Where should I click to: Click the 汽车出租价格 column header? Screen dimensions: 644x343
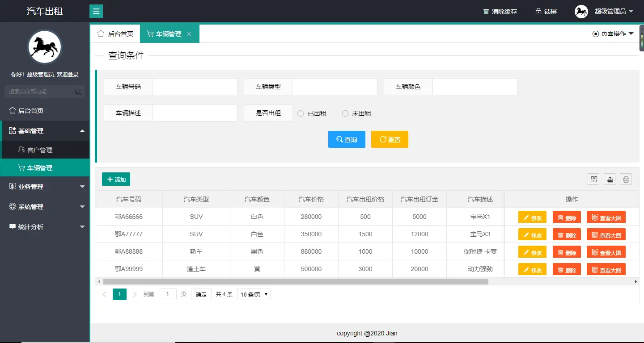(365, 199)
